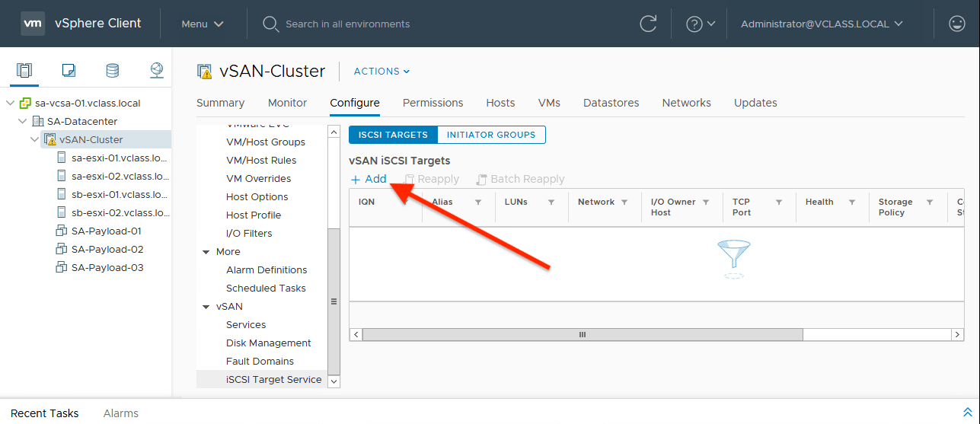The width and height of the screenshot is (980, 424).
Task: Open I/O Filters settings
Action: 249,234
